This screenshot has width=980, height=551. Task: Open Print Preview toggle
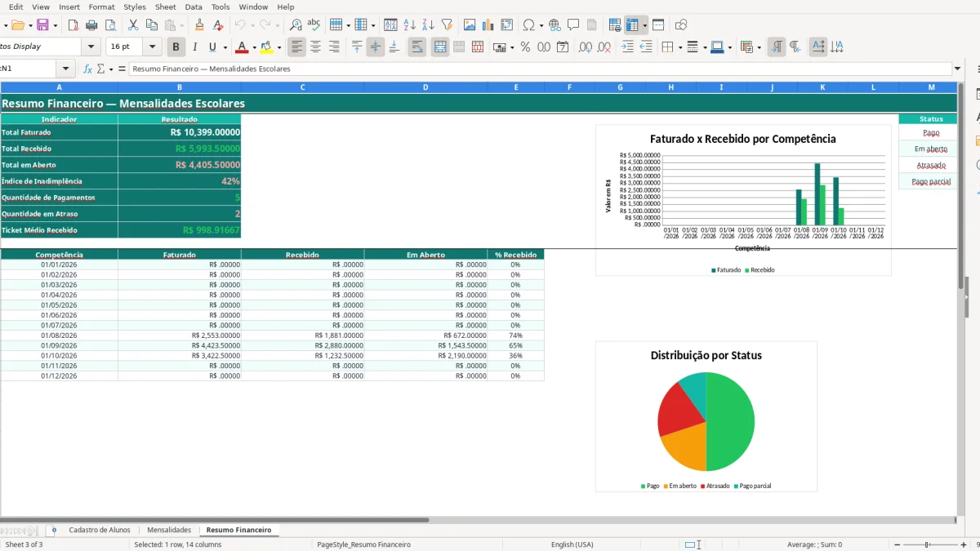point(109,25)
